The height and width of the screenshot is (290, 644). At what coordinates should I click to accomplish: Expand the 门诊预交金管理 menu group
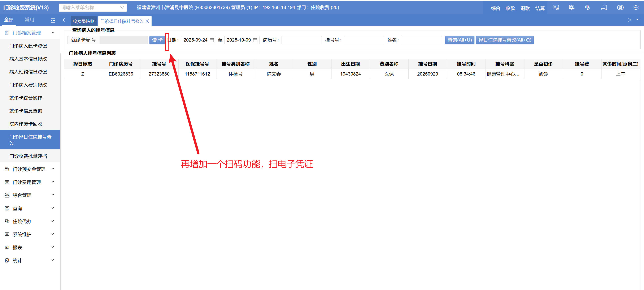[53, 169]
